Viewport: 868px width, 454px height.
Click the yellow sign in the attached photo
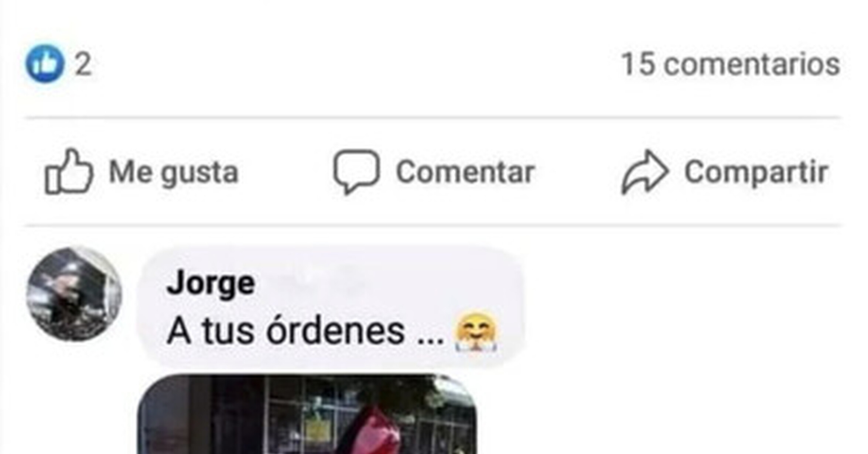(x=318, y=429)
